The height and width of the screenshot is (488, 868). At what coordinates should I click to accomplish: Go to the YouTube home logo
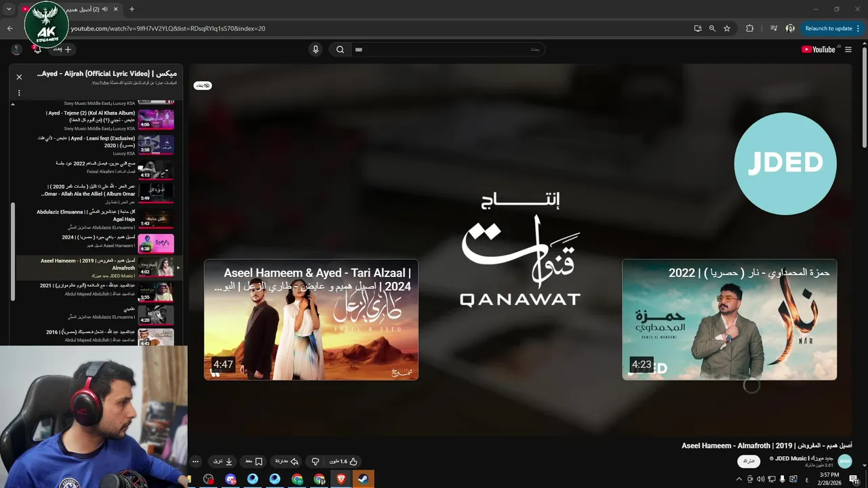click(818, 49)
